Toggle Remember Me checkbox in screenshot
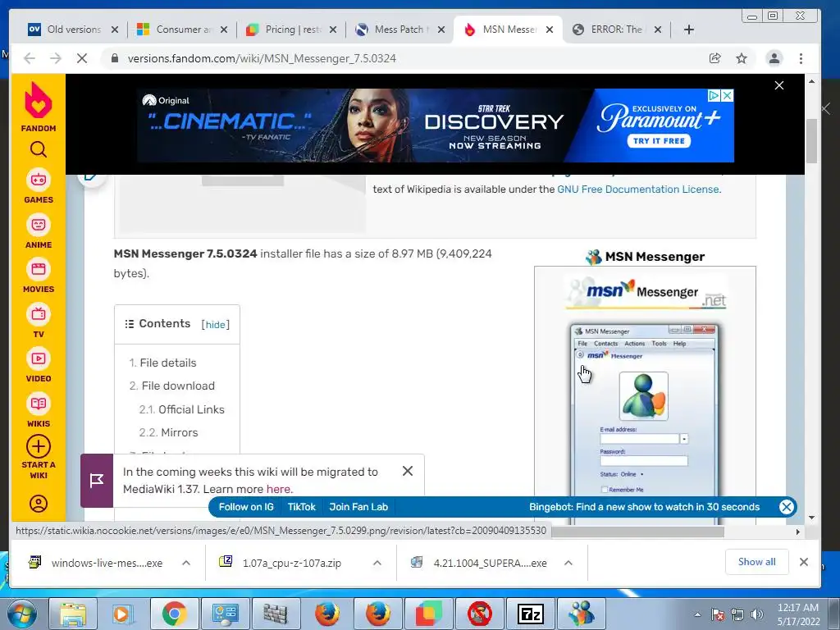The height and width of the screenshot is (630, 840). [x=605, y=490]
